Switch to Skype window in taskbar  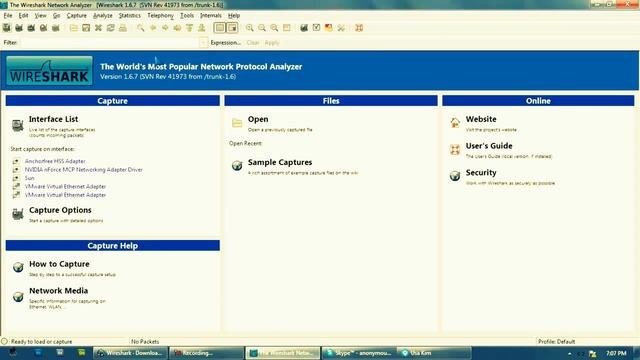click(359, 353)
